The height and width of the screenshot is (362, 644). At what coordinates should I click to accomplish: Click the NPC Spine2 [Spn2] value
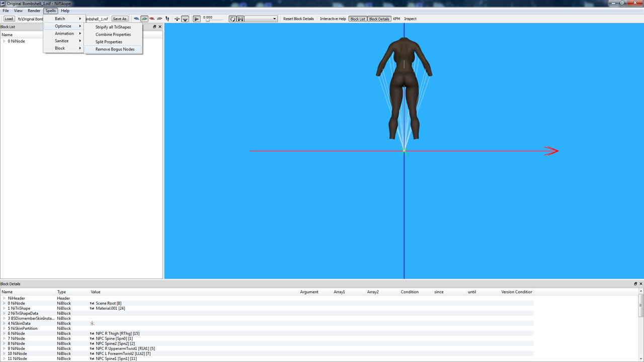[x=115, y=343]
